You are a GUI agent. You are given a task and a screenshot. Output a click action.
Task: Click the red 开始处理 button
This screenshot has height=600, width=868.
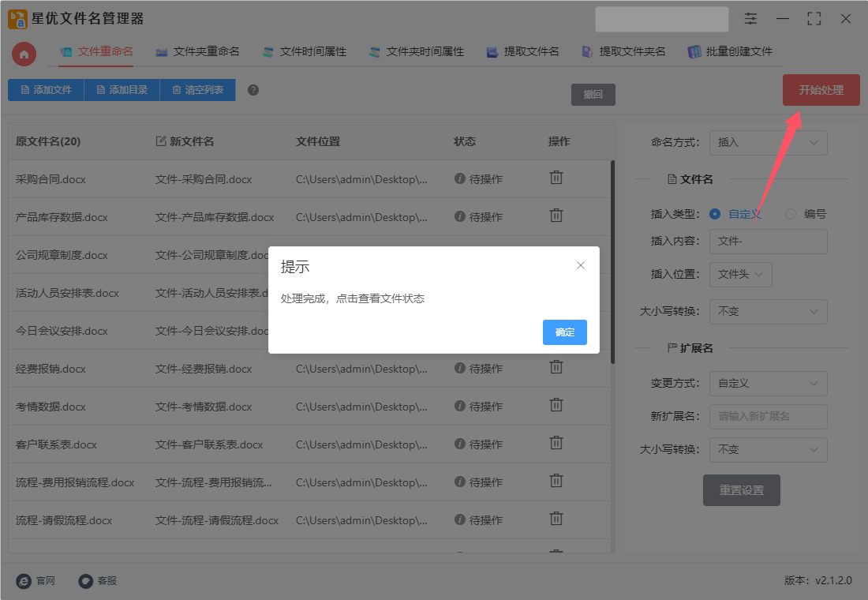coord(821,90)
